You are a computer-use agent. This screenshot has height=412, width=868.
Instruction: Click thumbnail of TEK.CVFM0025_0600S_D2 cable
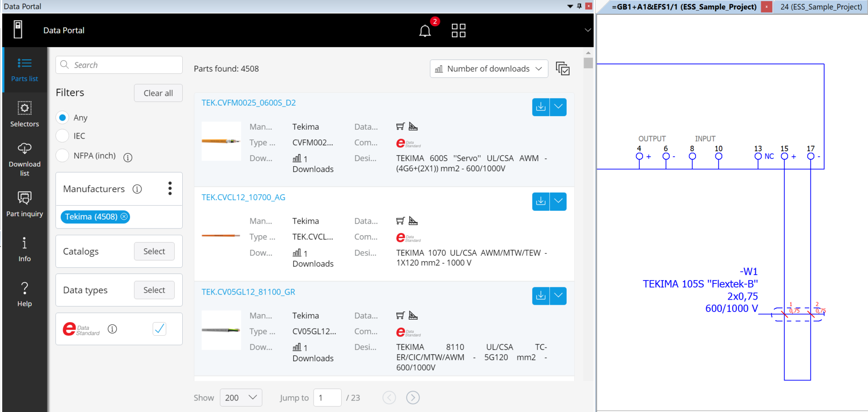[221, 141]
